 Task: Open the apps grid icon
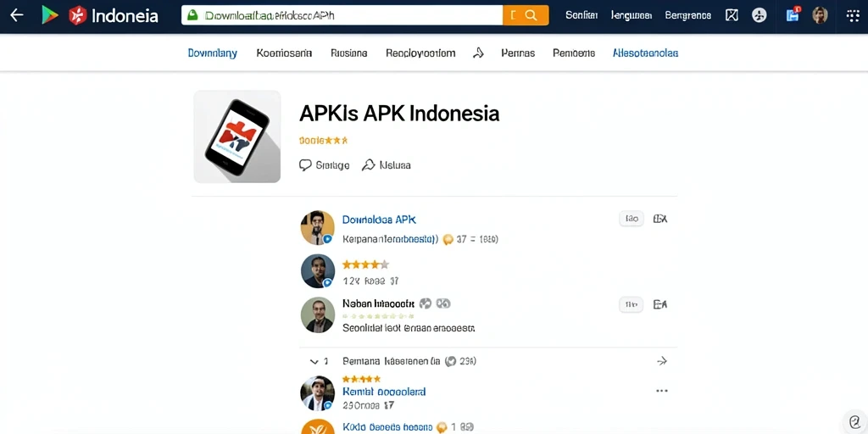[853, 15]
